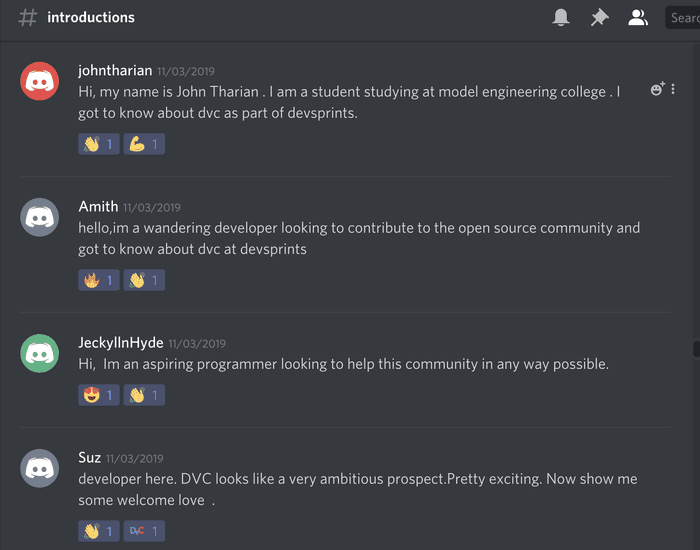Toggle wave reaction on johntharian's message
The width and height of the screenshot is (700, 550).
point(98,144)
